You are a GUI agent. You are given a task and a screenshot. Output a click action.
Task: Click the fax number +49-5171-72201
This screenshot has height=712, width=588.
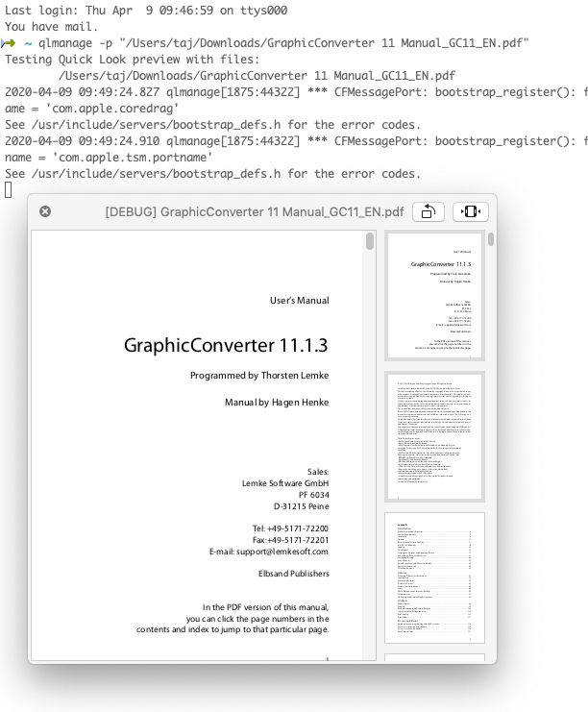pos(298,540)
